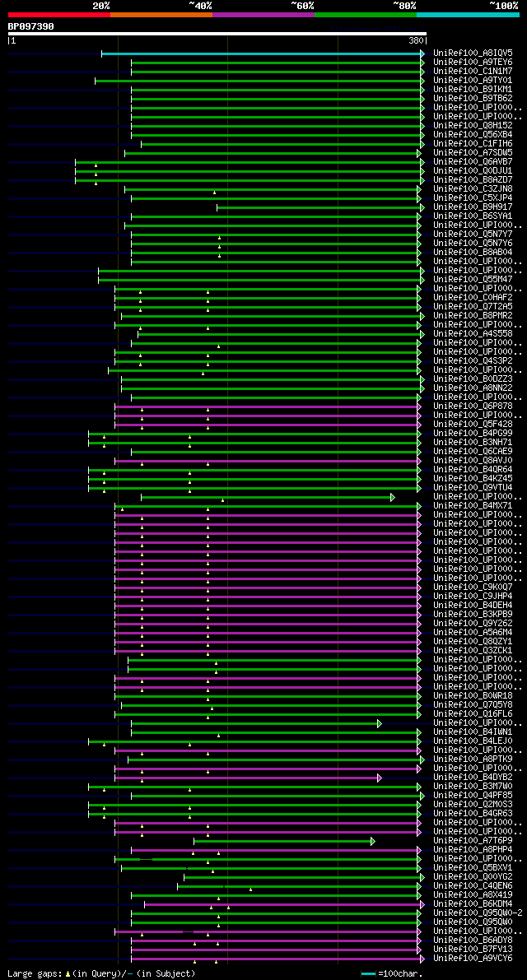
Task: Select hit label UniRef100_A9VCY6
Action: click(473, 959)
